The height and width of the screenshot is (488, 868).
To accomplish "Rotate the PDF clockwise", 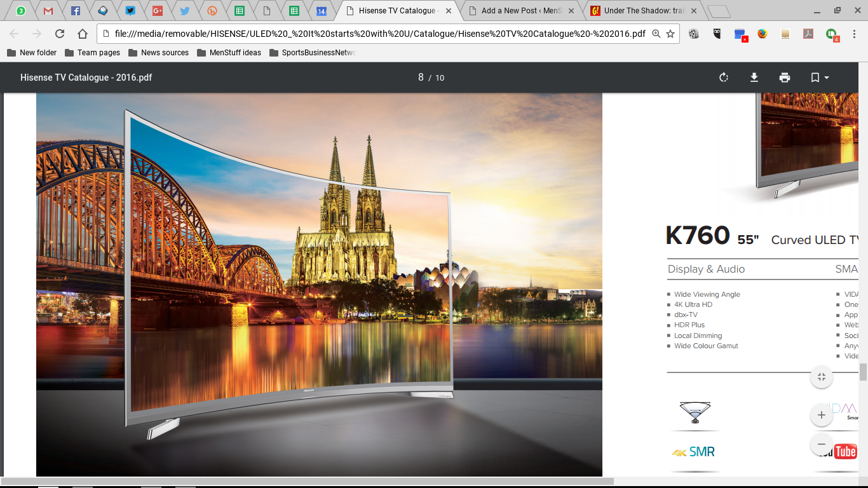I will [724, 78].
